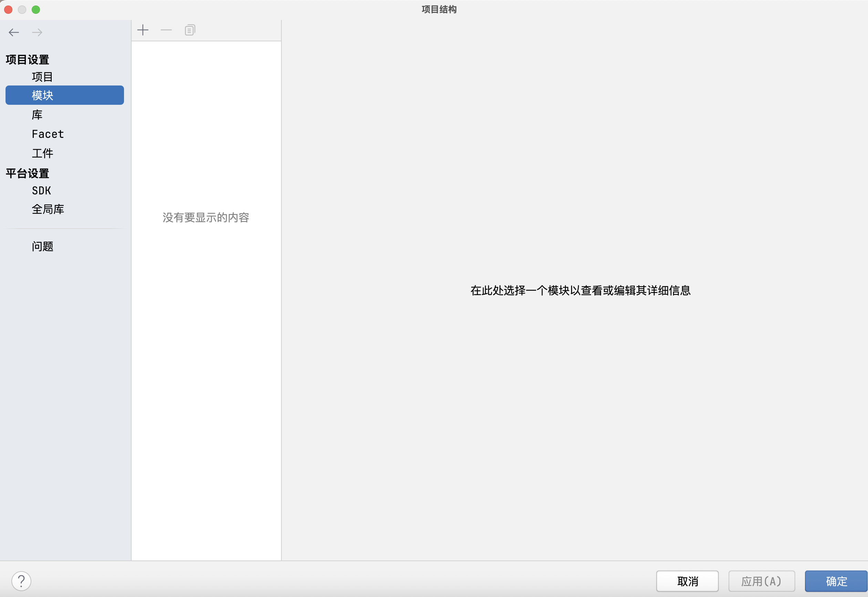868x597 pixels.
Task: Go to 工件 settings
Action: click(x=42, y=153)
